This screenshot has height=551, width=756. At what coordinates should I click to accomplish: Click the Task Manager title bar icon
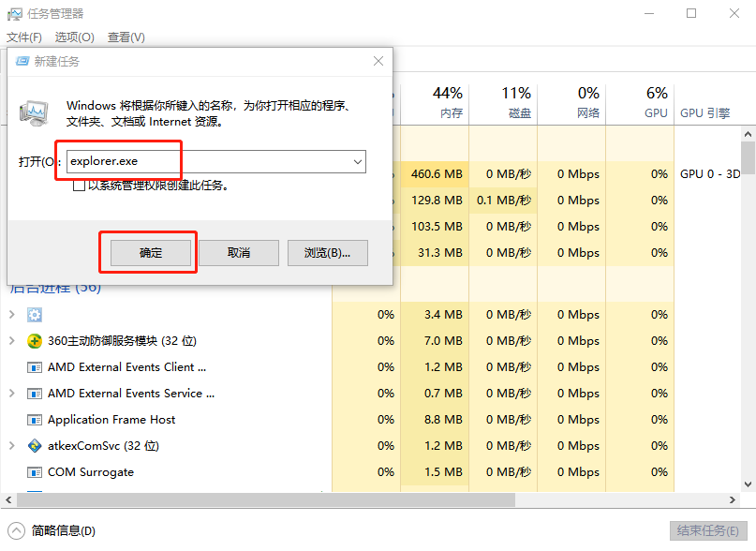(x=14, y=14)
